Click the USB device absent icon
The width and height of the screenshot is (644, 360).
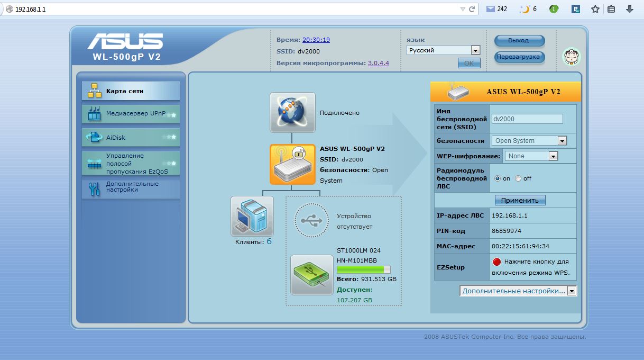(x=311, y=221)
